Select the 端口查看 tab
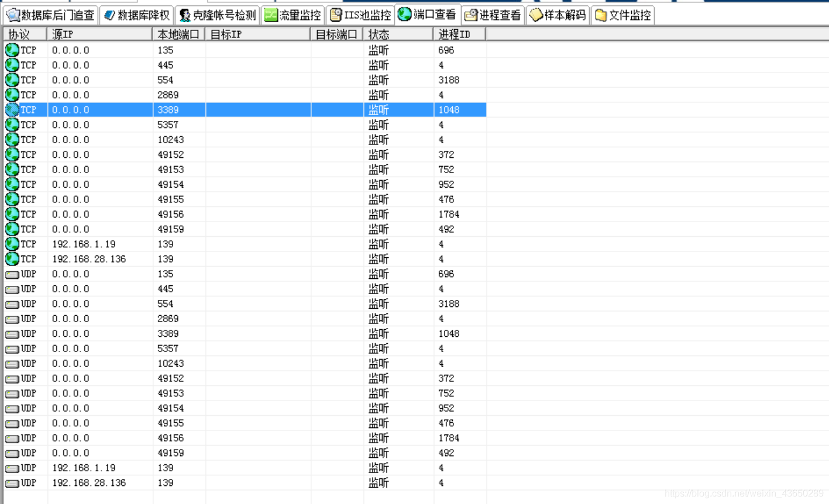The width and height of the screenshot is (829, 504). point(428,14)
